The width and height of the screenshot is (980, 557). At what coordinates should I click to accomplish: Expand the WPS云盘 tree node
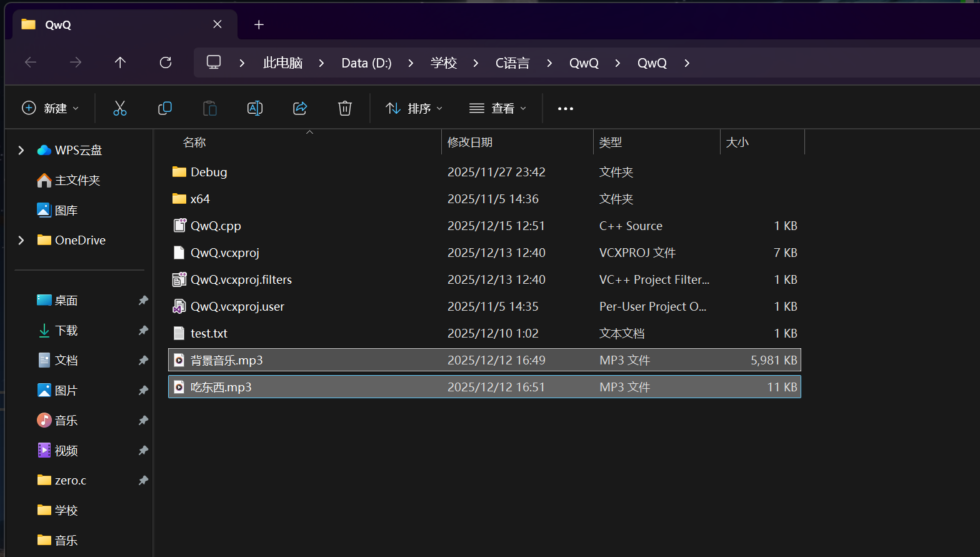[x=21, y=150]
